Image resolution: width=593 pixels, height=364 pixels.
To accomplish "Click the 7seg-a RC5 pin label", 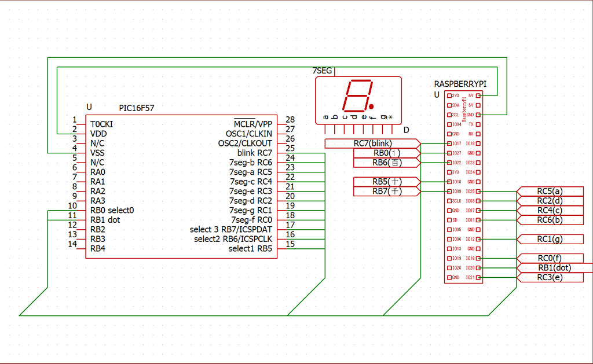I will coord(251,172).
